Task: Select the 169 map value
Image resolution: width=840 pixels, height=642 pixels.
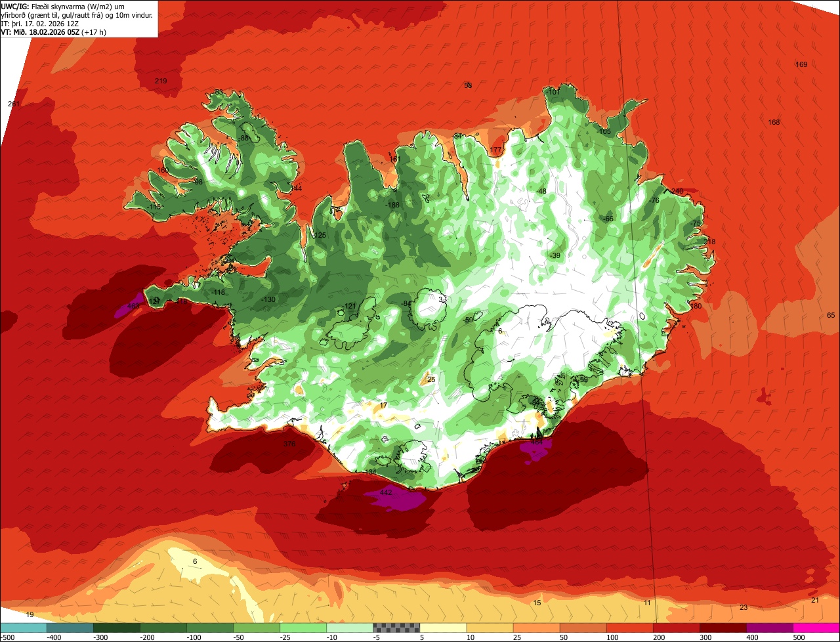Action: pos(801,64)
